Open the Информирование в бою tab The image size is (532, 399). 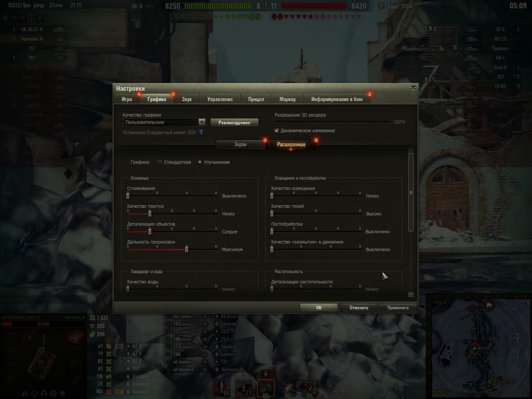point(337,99)
